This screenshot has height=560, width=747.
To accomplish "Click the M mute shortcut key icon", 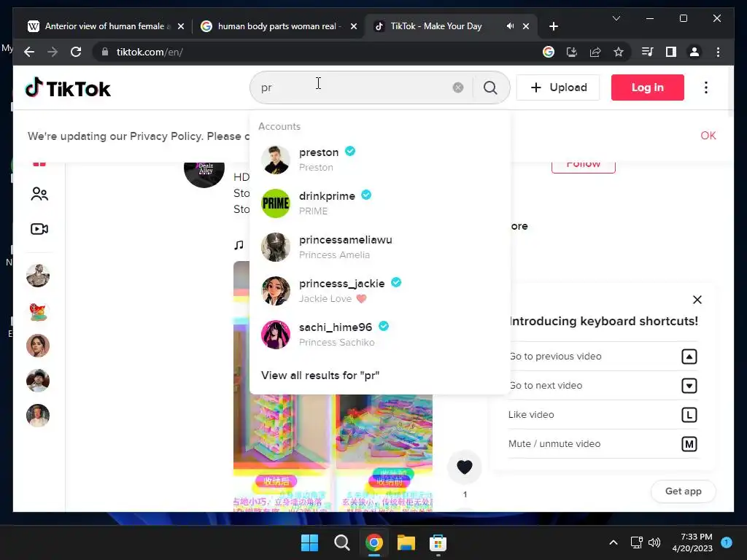I will (689, 444).
